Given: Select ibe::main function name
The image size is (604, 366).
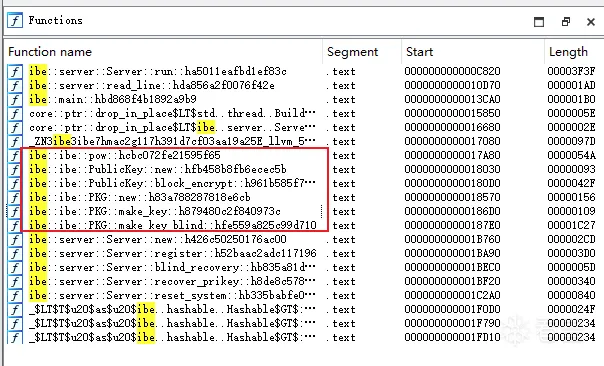Looking at the screenshot, I should pyautogui.click(x=112, y=99).
